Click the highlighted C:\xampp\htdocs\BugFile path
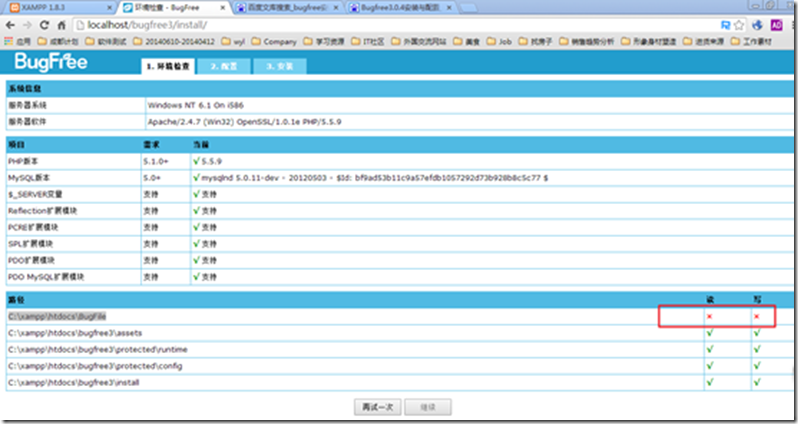The width and height of the screenshot is (798, 424). [x=57, y=317]
